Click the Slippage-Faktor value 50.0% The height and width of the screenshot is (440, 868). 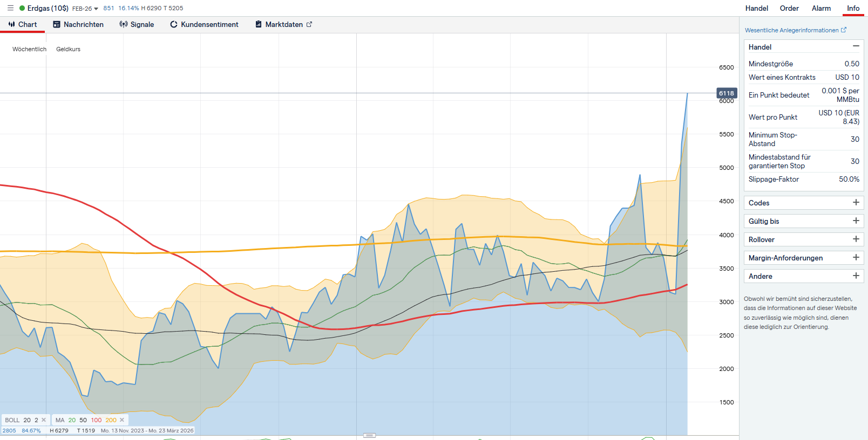pos(849,179)
